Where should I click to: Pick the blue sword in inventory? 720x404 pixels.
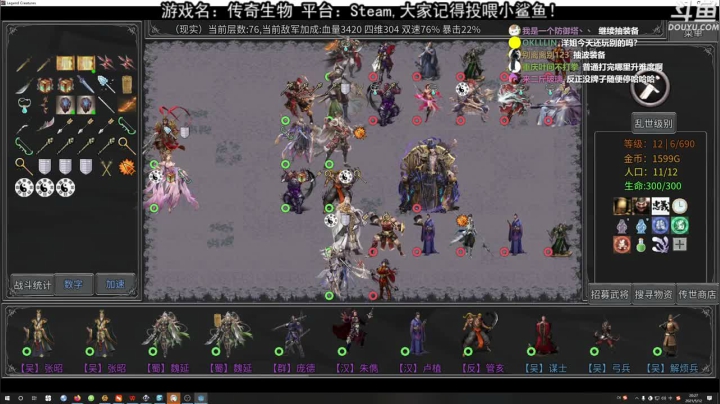click(x=85, y=84)
